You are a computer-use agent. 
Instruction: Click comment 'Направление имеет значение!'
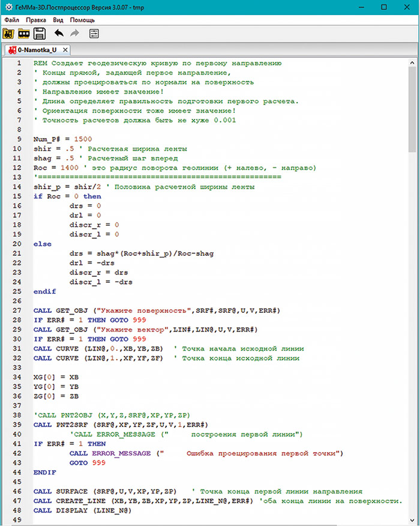[103, 92]
